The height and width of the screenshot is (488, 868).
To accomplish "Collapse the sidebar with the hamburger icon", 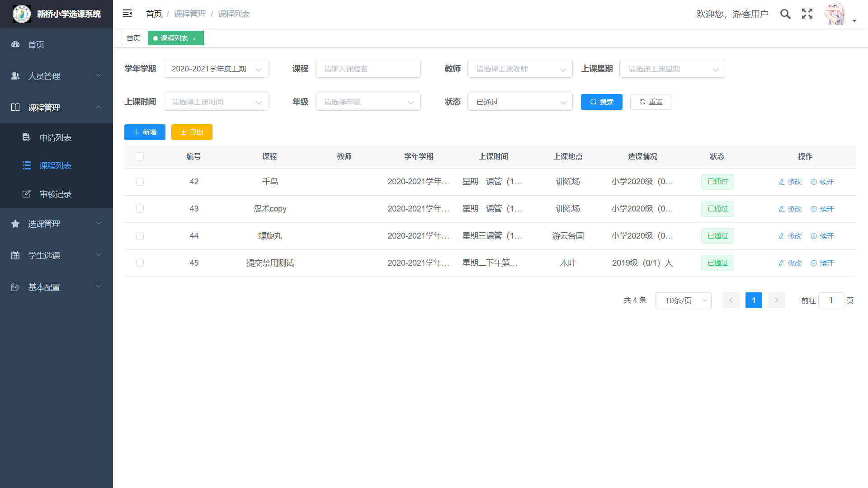I will [x=127, y=14].
